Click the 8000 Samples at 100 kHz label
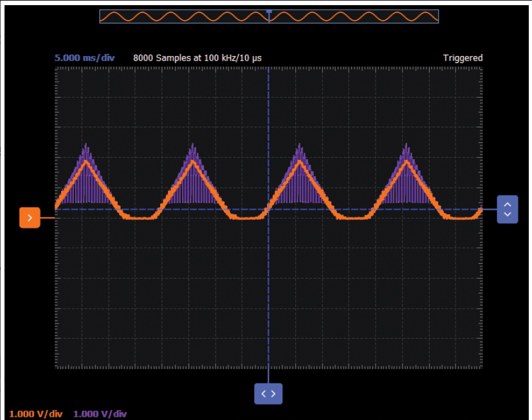Image resolution: width=532 pixels, height=420 pixels. 197,58
